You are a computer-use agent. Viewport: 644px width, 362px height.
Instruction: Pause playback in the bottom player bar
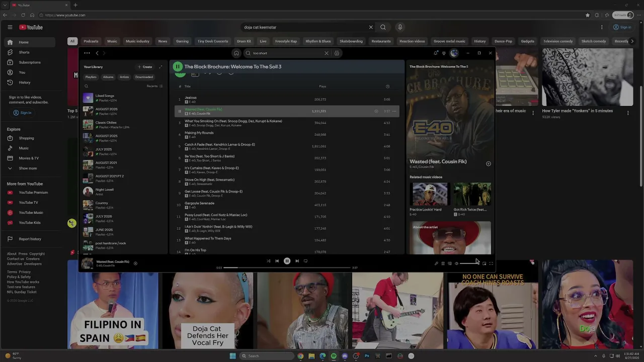pyautogui.click(x=287, y=261)
